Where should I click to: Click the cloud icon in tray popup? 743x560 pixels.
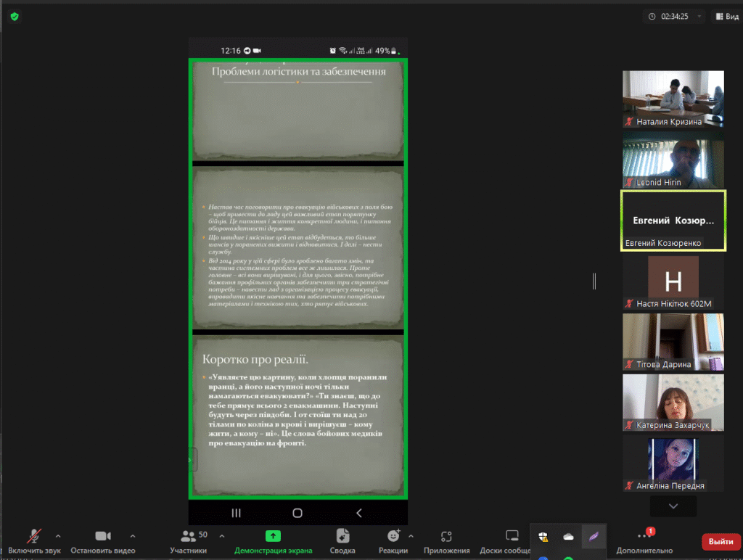coord(568,537)
